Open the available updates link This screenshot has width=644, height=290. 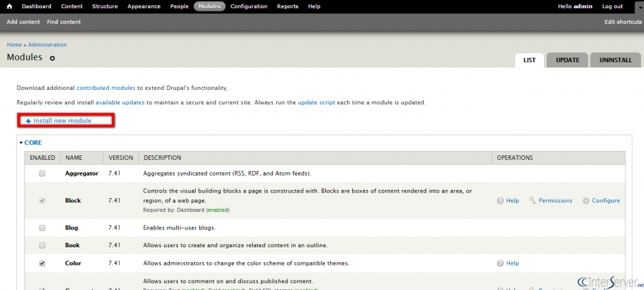point(120,103)
